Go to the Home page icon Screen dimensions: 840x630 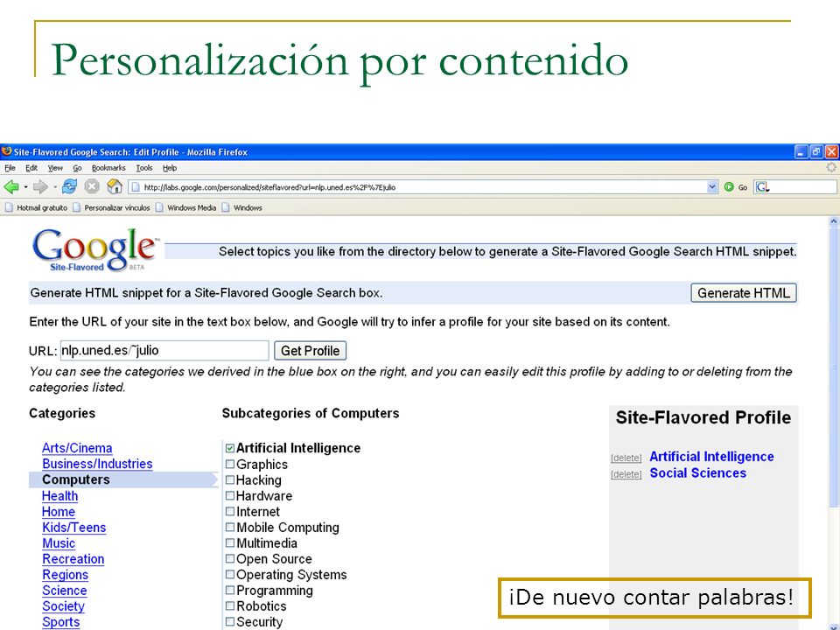click(x=115, y=186)
